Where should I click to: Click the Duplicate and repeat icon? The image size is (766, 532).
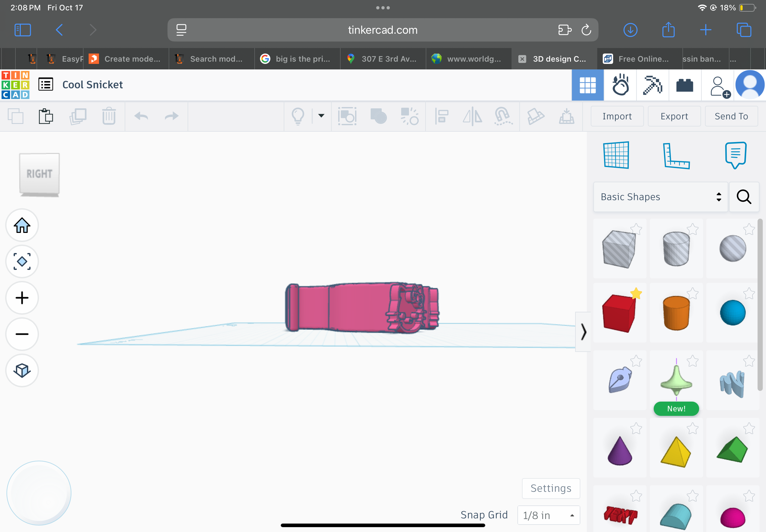(78, 116)
